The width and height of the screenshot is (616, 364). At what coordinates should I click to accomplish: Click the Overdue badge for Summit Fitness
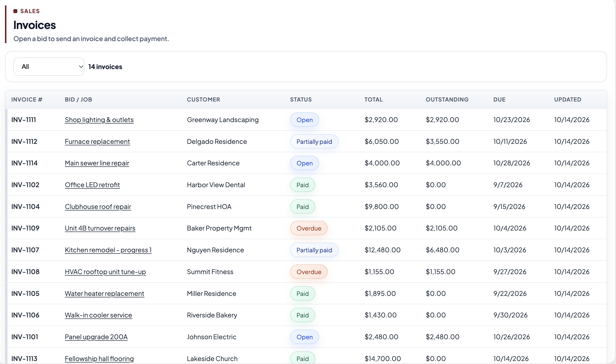(x=309, y=272)
